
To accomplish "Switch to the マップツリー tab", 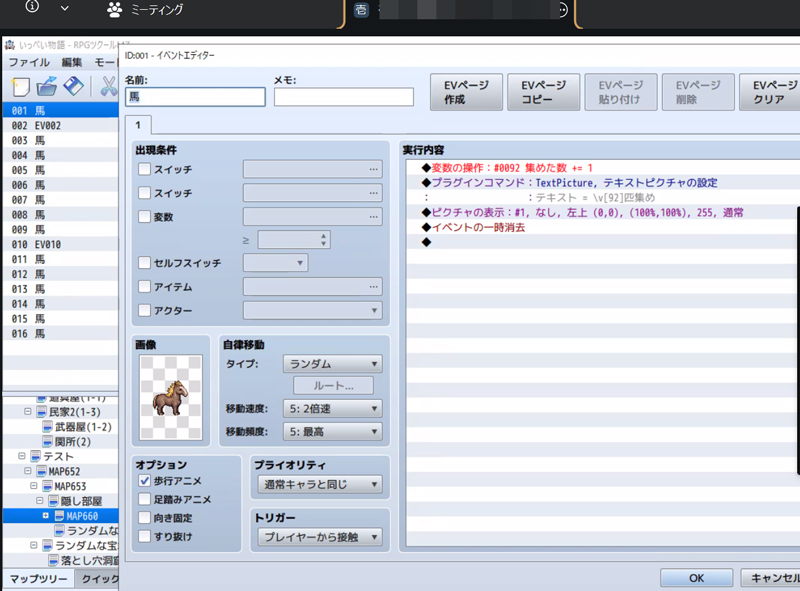I will pyautogui.click(x=37, y=580).
